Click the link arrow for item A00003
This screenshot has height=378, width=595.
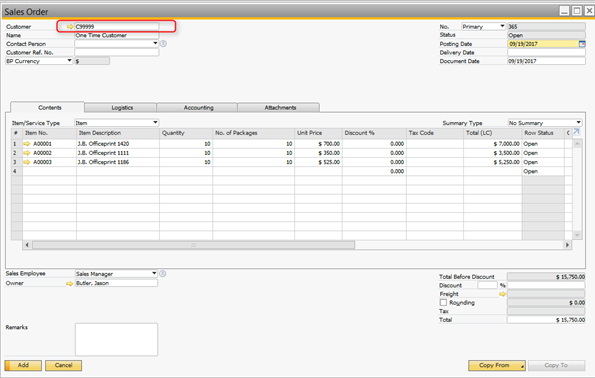pyautogui.click(x=27, y=162)
